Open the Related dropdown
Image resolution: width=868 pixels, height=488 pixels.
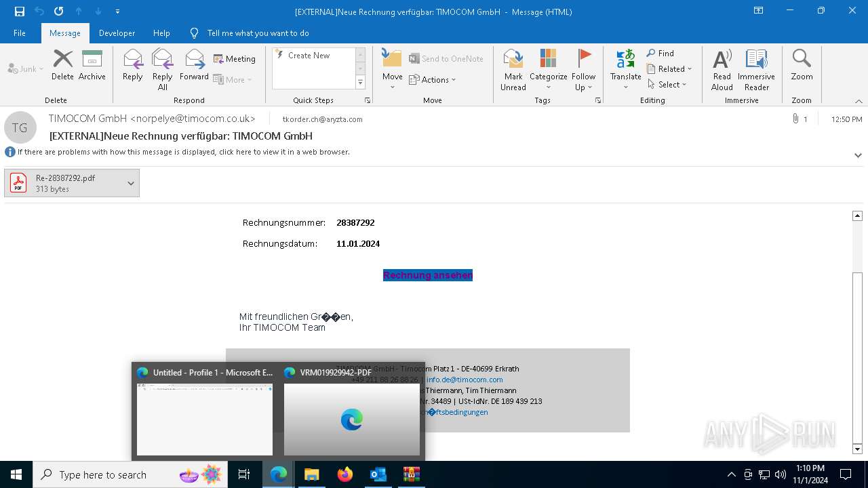[x=669, y=69]
